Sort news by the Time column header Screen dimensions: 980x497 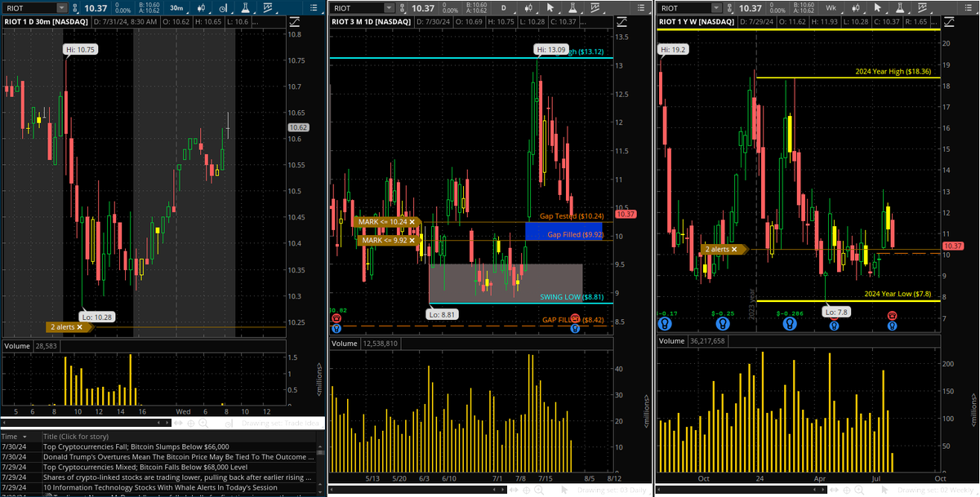[x=20, y=437]
